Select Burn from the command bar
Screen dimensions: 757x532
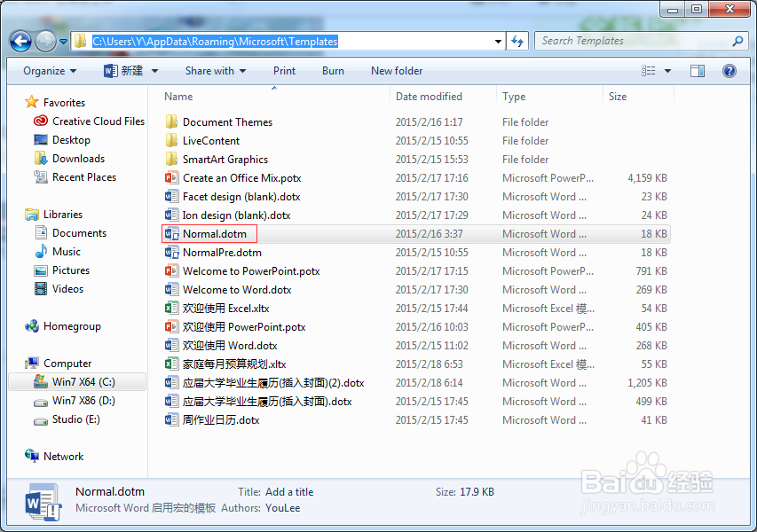pos(333,70)
